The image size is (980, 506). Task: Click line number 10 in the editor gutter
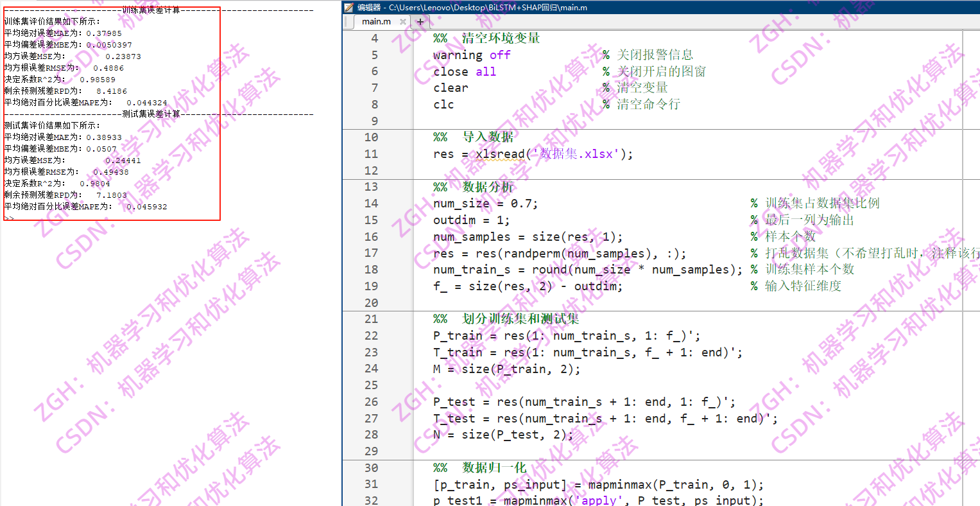371,137
